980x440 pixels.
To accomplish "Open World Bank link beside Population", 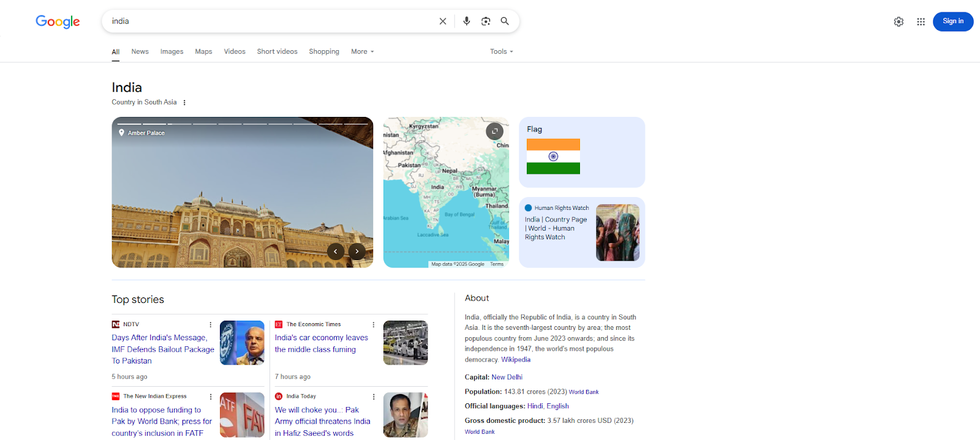I will (x=584, y=392).
